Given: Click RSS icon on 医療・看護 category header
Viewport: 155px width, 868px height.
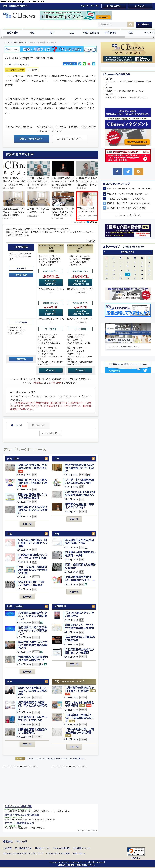Looking at the screenshot, I should tap(46, 459).
